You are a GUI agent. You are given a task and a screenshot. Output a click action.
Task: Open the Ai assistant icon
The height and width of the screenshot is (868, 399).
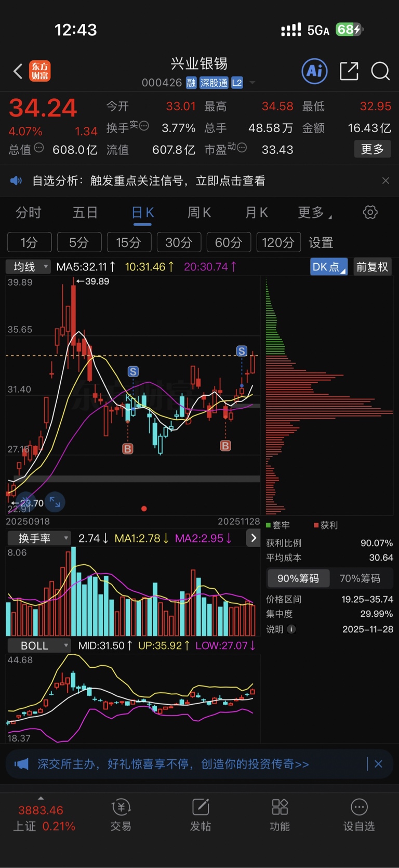point(315,71)
